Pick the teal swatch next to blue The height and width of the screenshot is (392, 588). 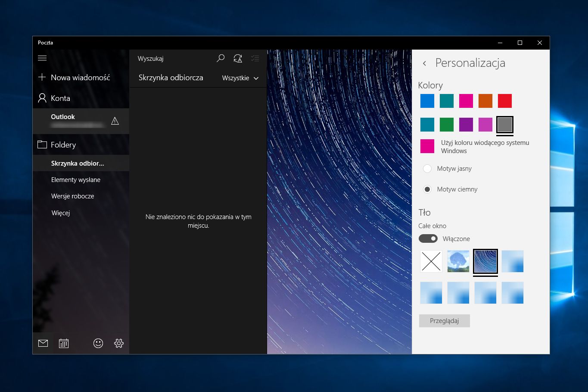[x=447, y=101]
